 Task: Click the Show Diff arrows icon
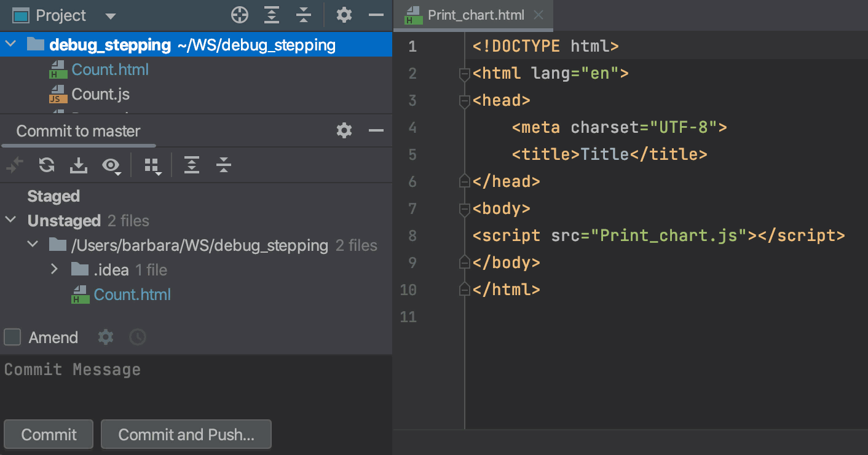point(14,165)
